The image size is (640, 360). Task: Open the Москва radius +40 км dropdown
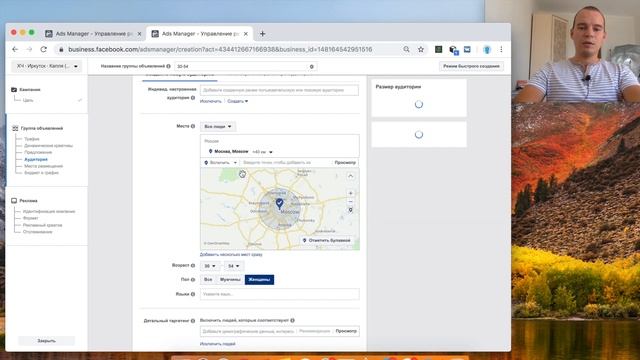pyautogui.click(x=262, y=152)
